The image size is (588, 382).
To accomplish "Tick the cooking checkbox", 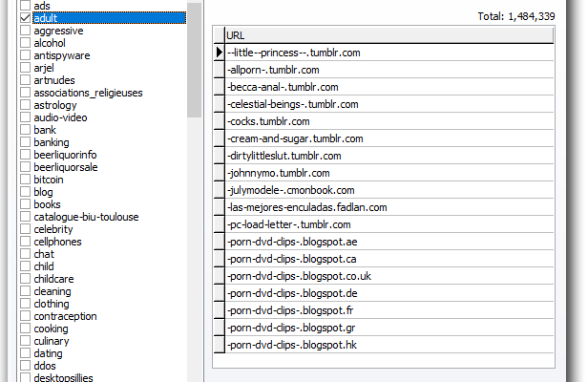I will pyautogui.click(x=25, y=328).
